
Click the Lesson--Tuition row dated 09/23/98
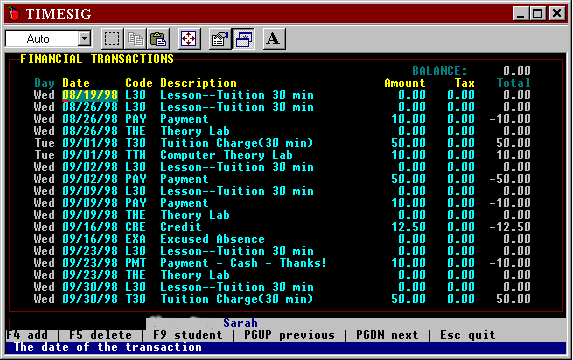pyautogui.click(x=282, y=251)
